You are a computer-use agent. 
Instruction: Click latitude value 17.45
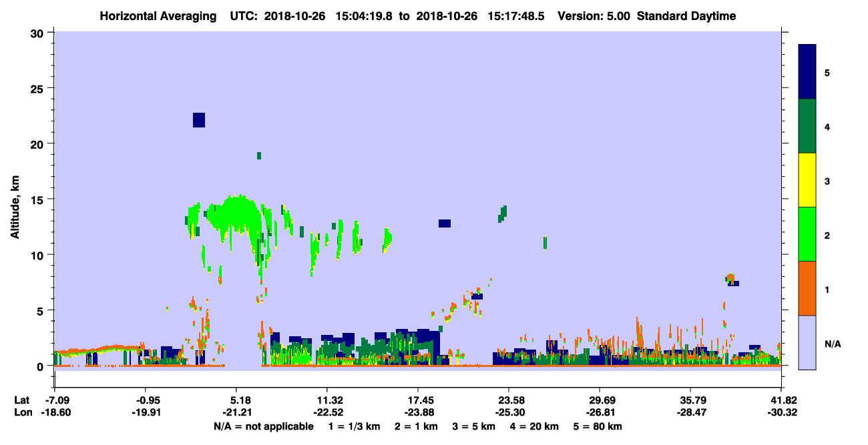[x=421, y=400]
